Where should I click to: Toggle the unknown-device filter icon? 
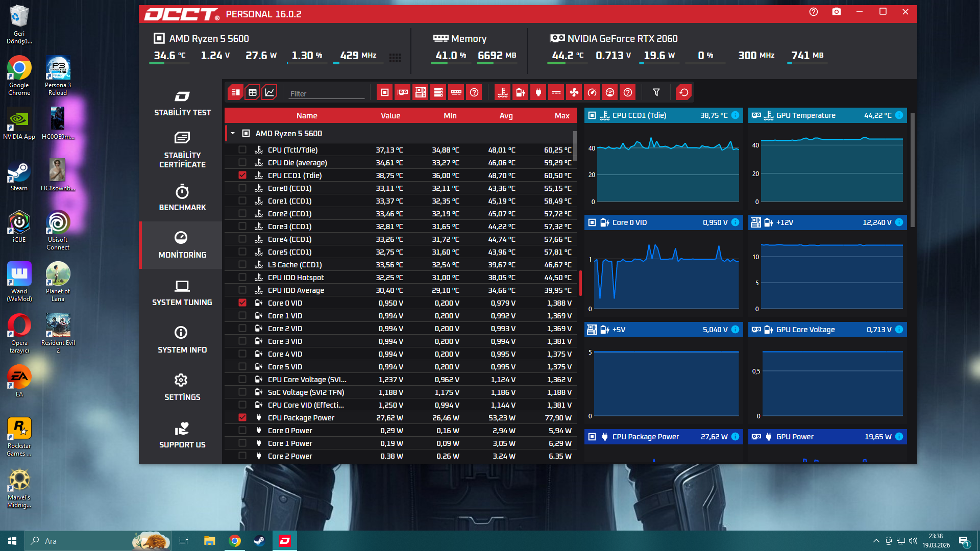[474, 92]
